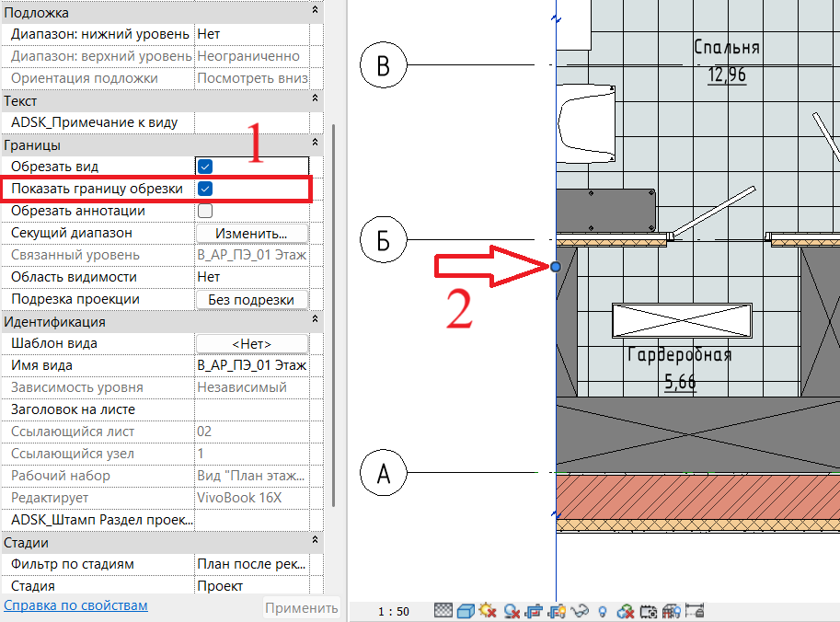Click the Рабочий набор property label
The image size is (840, 622).
pos(61,476)
